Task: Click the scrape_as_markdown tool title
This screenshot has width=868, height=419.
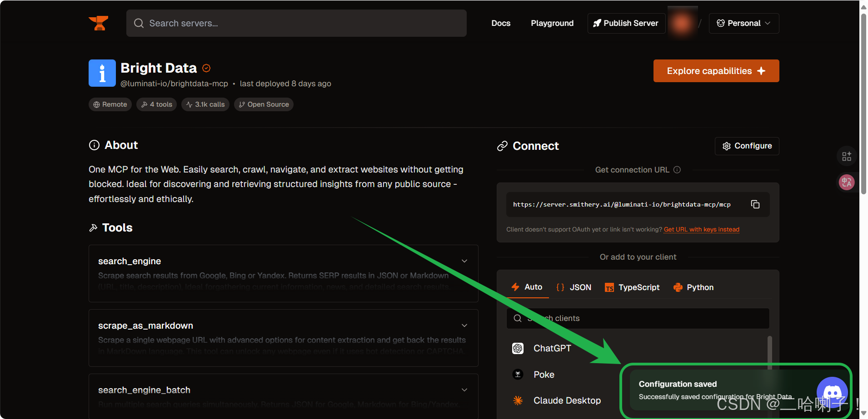Action: (145, 325)
